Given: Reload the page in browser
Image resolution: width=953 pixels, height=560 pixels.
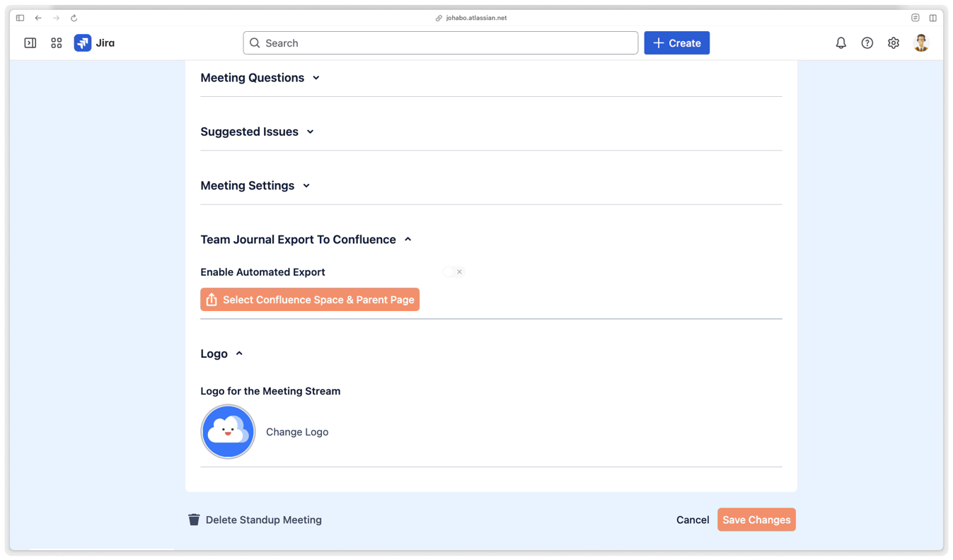Looking at the screenshot, I should point(74,18).
